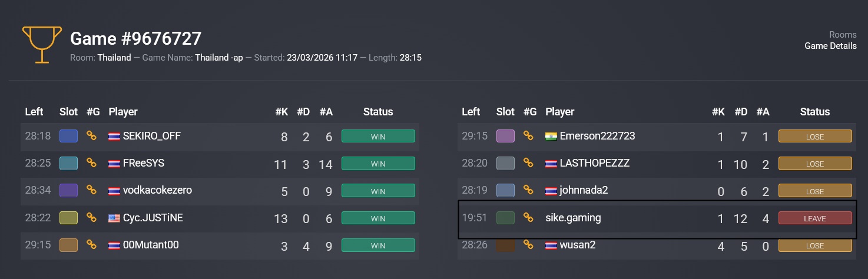868x279 pixels.
Task: Click the chain-link icon beside vodkacokezero
Action: (91, 190)
